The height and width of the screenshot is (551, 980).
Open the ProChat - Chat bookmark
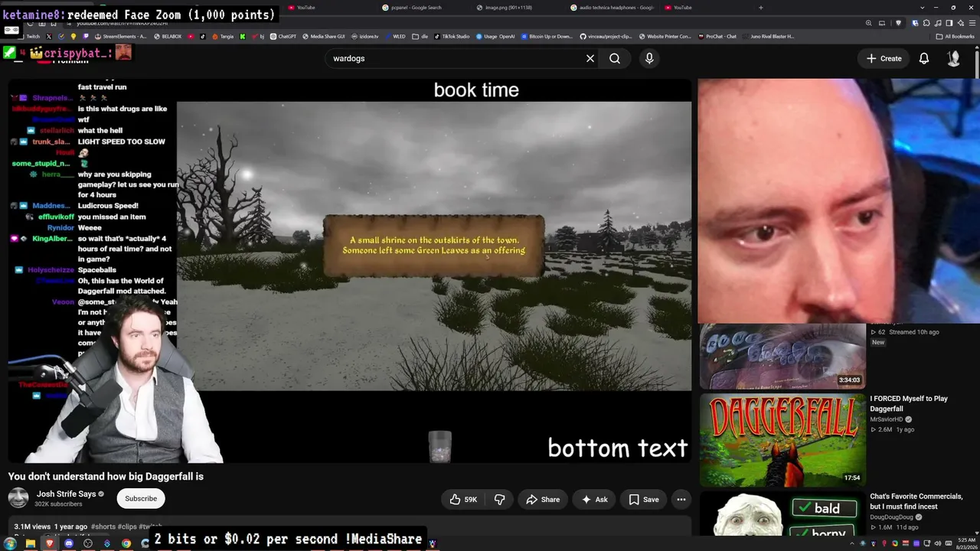pyautogui.click(x=717, y=36)
